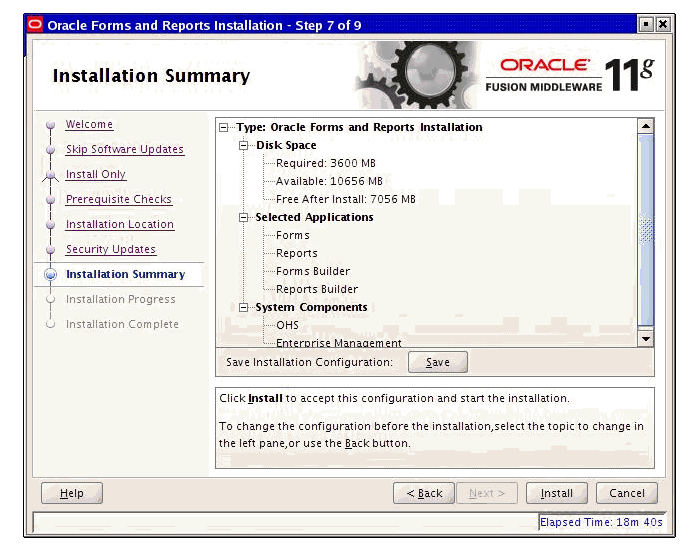
Task: Go back with the Back button
Action: pos(424,493)
